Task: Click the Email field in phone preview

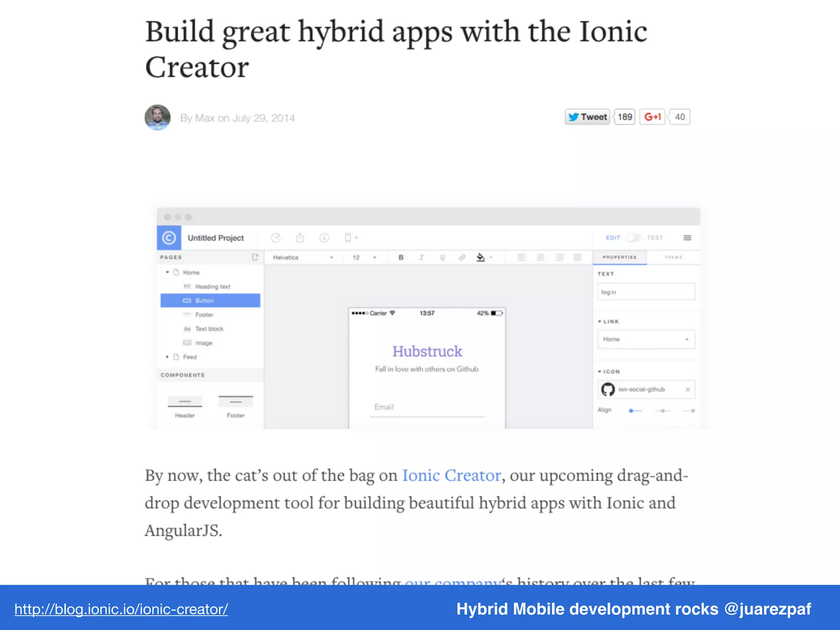Action: (427, 408)
